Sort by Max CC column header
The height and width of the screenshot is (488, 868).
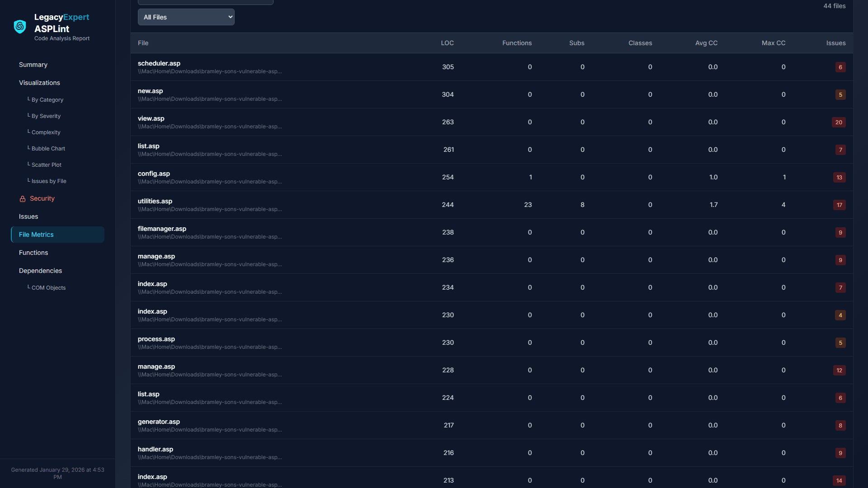click(x=773, y=43)
